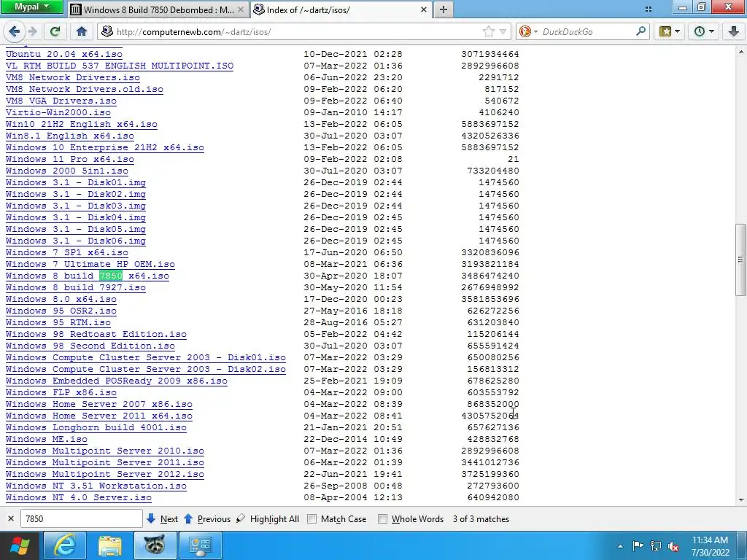The height and width of the screenshot is (560, 747).
Task: Find Next match
Action: point(163,519)
